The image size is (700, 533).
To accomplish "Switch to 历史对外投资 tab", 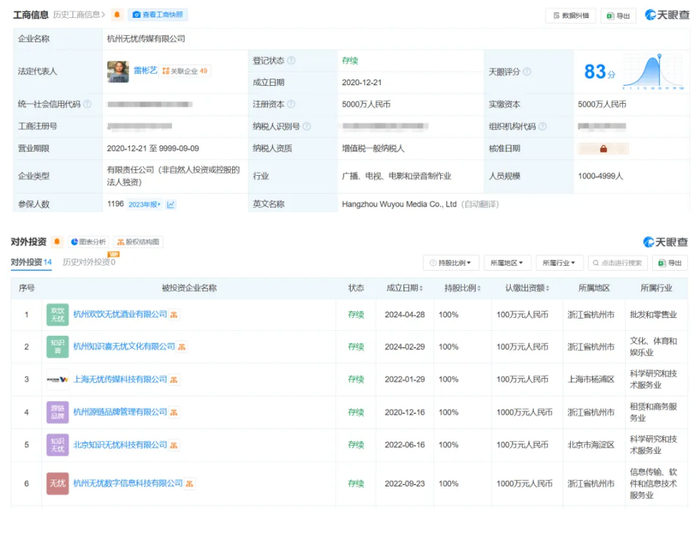I will pos(88,263).
